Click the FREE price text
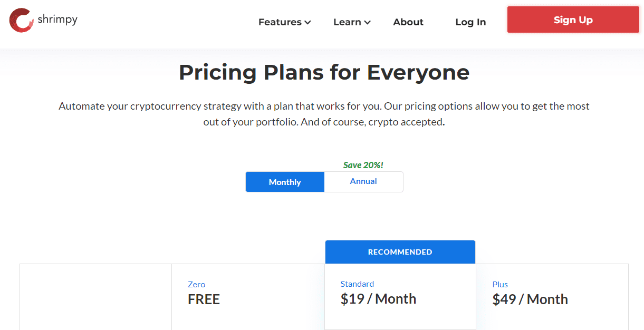Image resolution: width=644 pixels, height=330 pixels. click(x=204, y=299)
